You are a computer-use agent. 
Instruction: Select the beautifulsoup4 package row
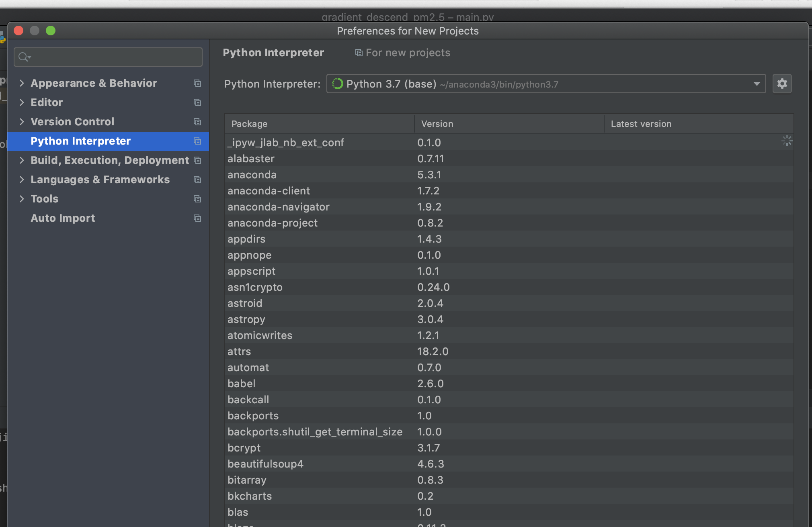(265, 464)
